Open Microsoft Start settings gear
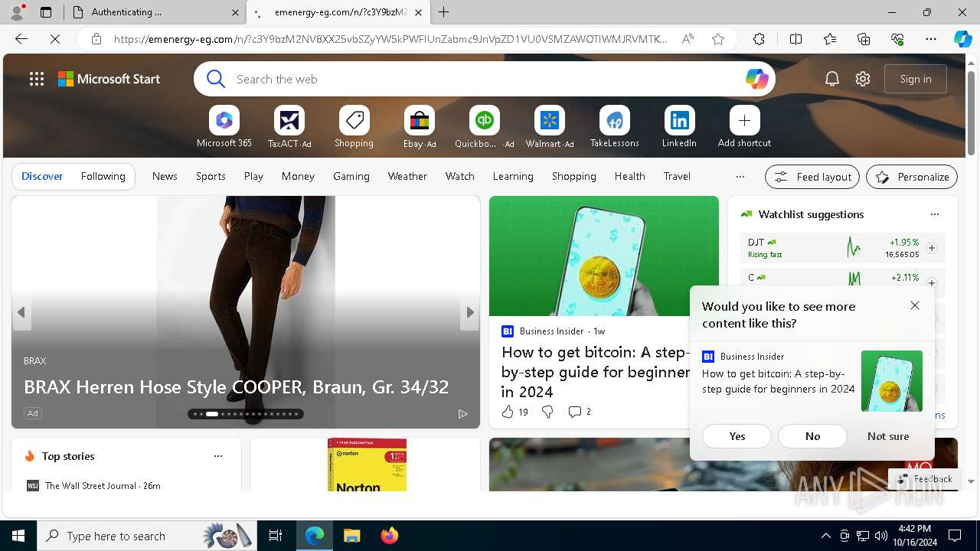This screenshot has width=980, height=551. (x=863, y=79)
